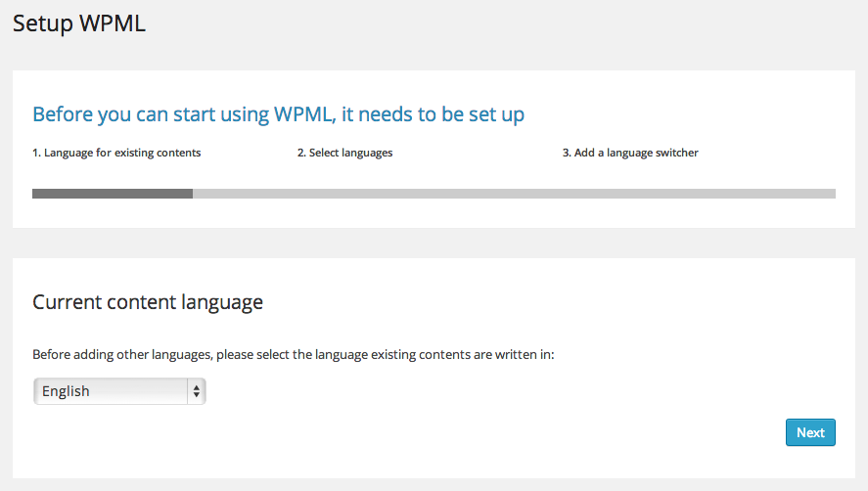Select step 2 Select languages label
This screenshot has width=868, height=491.
(x=344, y=153)
